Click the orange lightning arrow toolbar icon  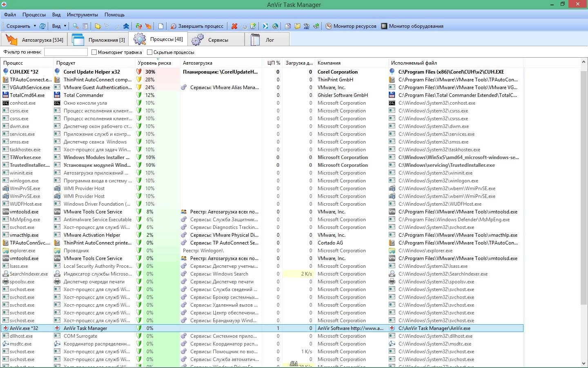point(148,26)
